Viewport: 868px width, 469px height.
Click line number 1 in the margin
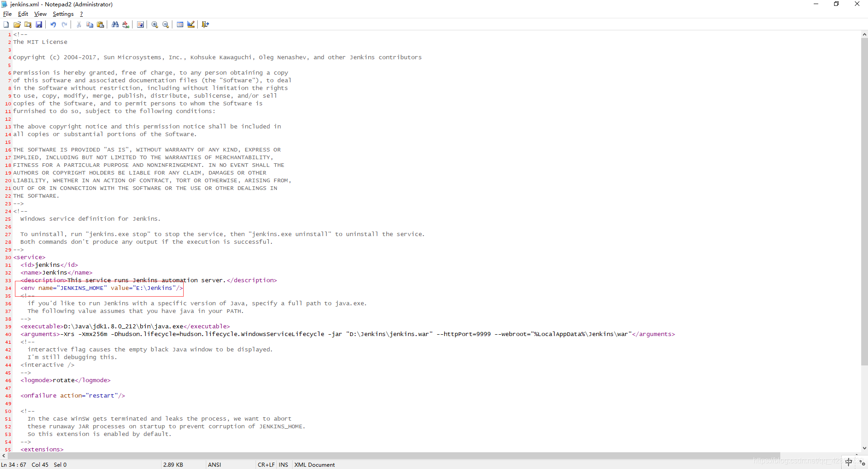pos(9,35)
